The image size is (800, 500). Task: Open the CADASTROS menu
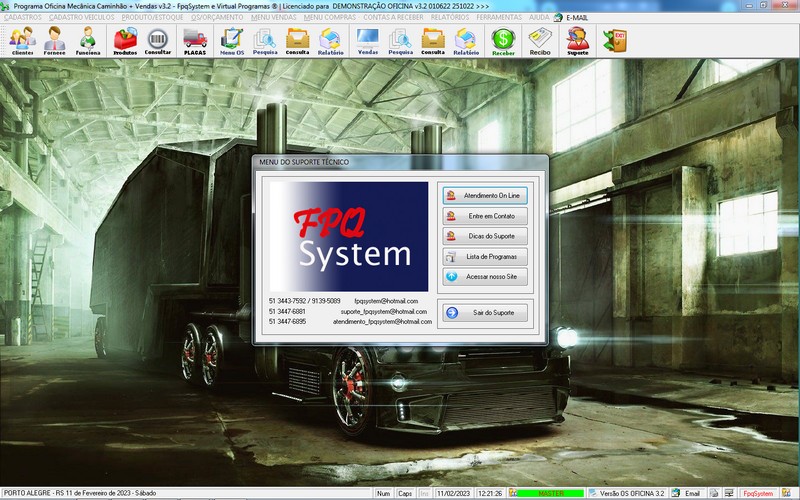pyautogui.click(x=23, y=18)
